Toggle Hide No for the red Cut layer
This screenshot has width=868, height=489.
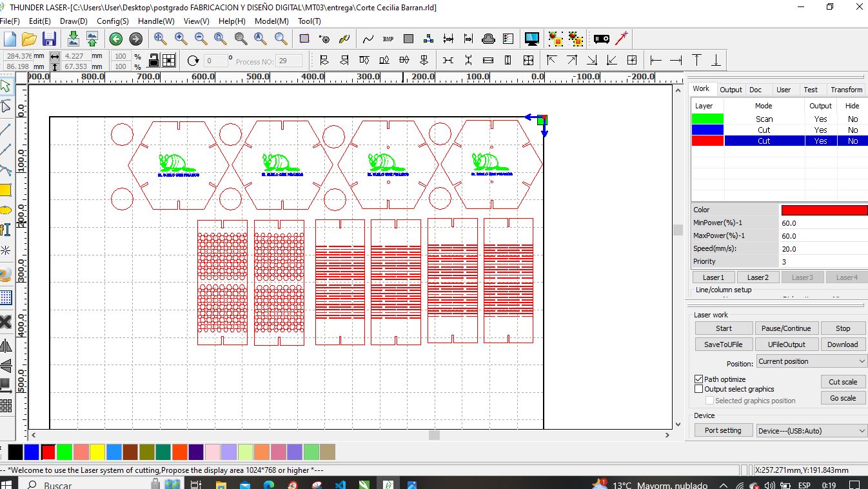853,141
